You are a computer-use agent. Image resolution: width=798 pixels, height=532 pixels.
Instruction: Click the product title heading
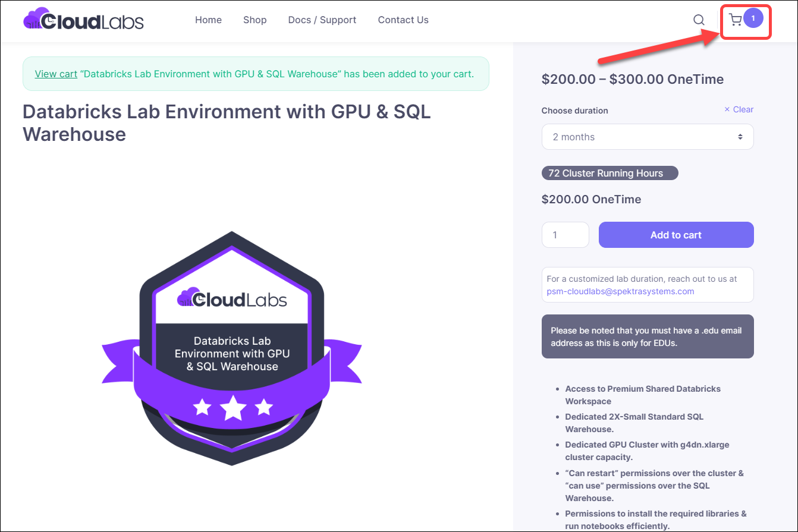point(227,122)
